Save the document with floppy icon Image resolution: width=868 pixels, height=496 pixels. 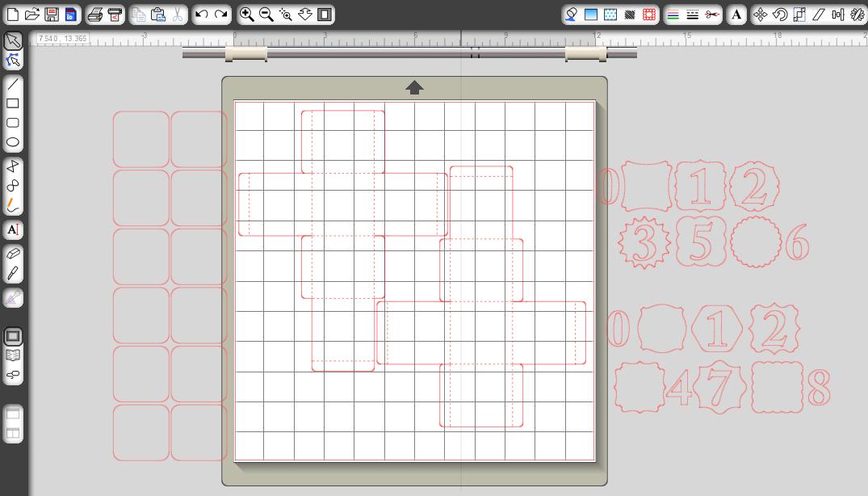(52, 15)
